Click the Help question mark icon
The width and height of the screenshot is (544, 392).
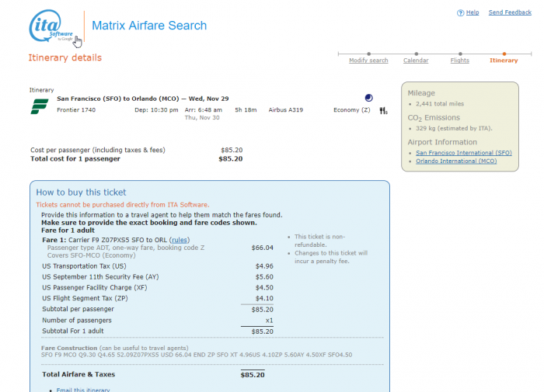(460, 13)
